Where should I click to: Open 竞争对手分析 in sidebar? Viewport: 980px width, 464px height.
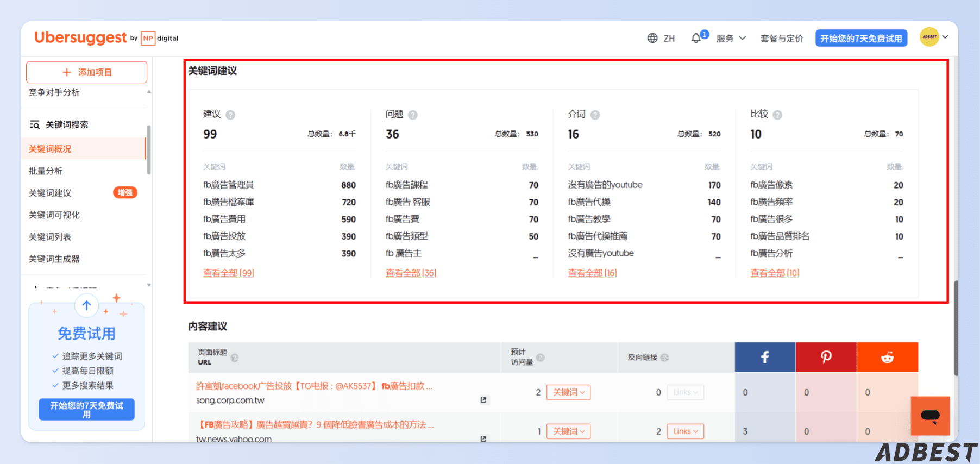pyautogui.click(x=54, y=92)
